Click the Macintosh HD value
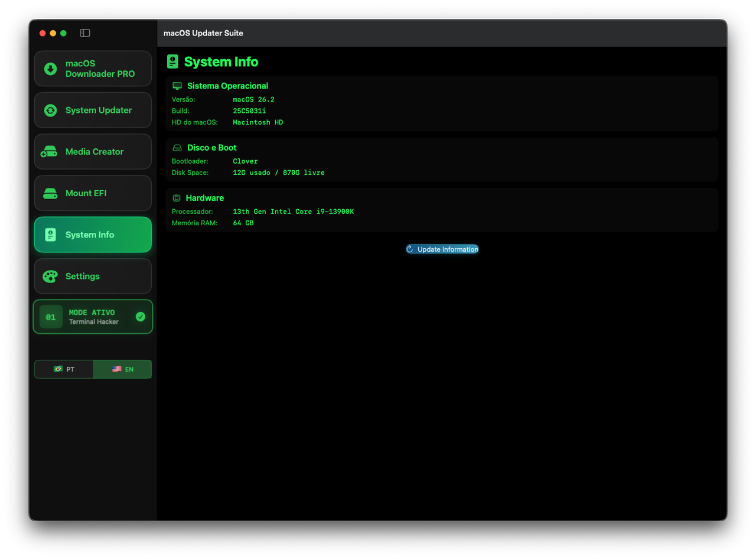Screen dimensions: 756x559 point(258,122)
